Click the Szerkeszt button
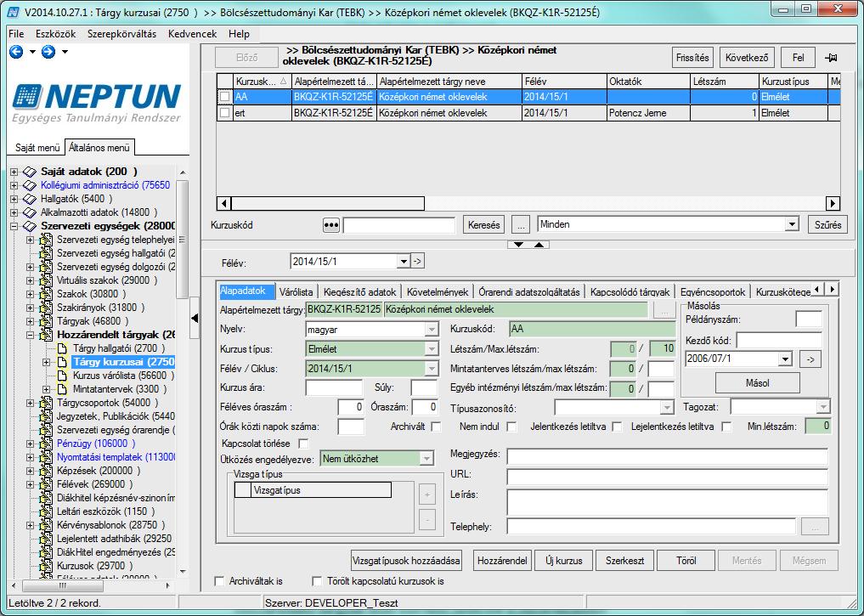The width and height of the screenshot is (864, 616). pos(625,561)
